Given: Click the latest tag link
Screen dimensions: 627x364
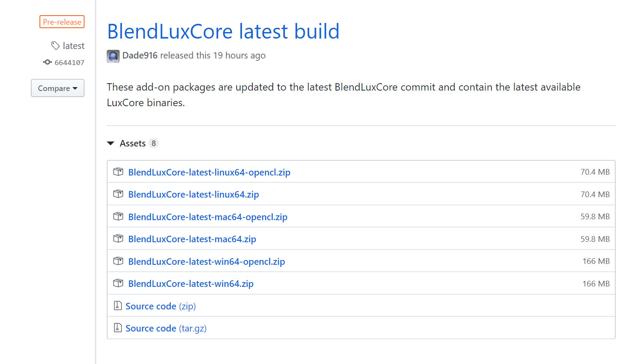Looking at the screenshot, I should (x=74, y=45).
